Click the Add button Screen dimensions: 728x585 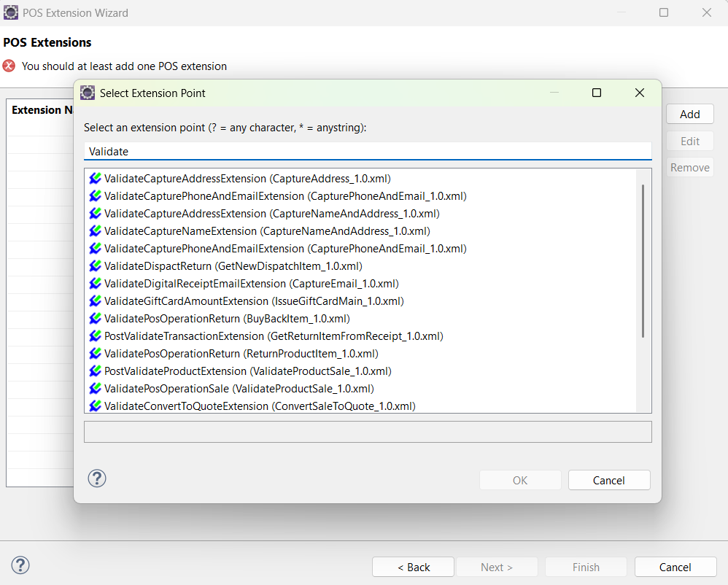(x=689, y=114)
